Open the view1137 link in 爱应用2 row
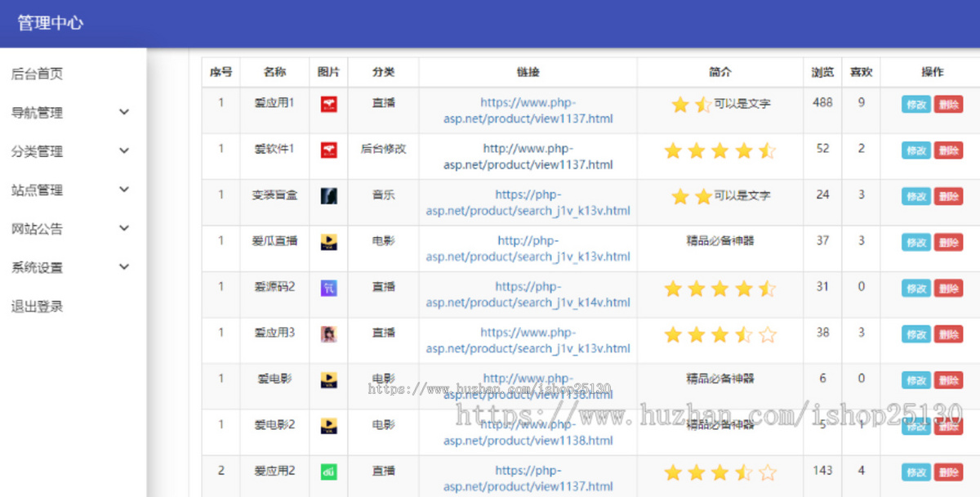Viewport: 980px width, 497px height. [528, 478]
